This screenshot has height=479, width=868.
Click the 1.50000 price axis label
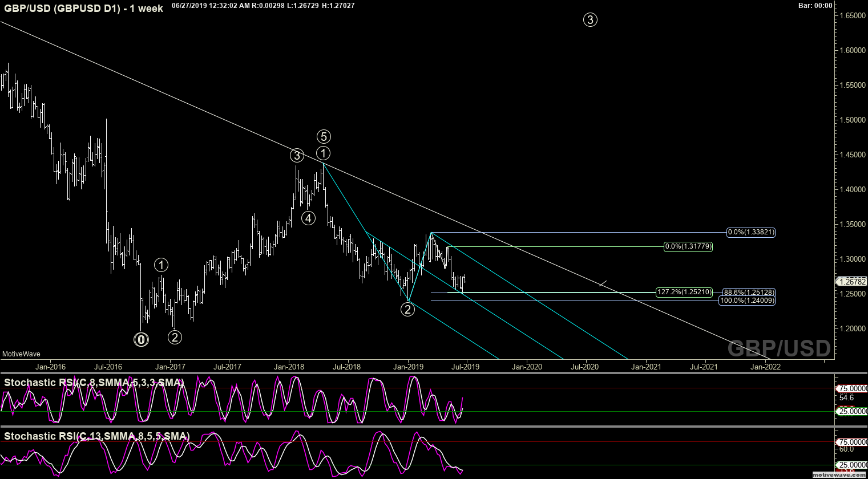tap(851, 120)
